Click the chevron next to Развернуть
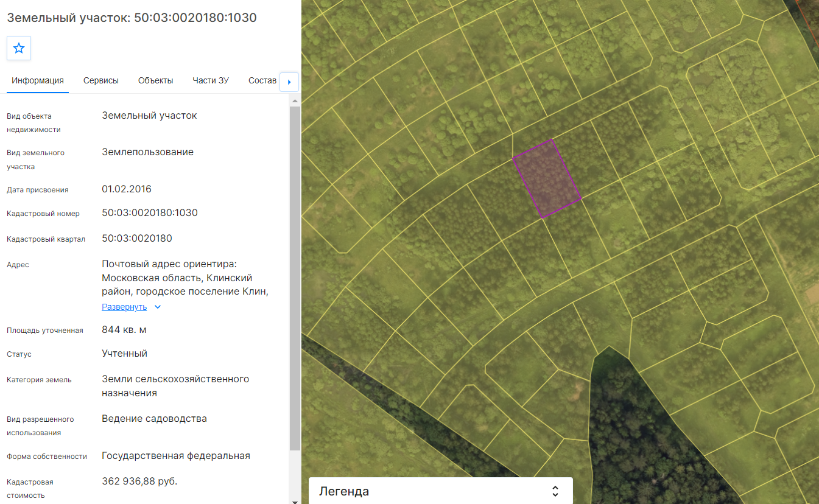 coord(158,307)
